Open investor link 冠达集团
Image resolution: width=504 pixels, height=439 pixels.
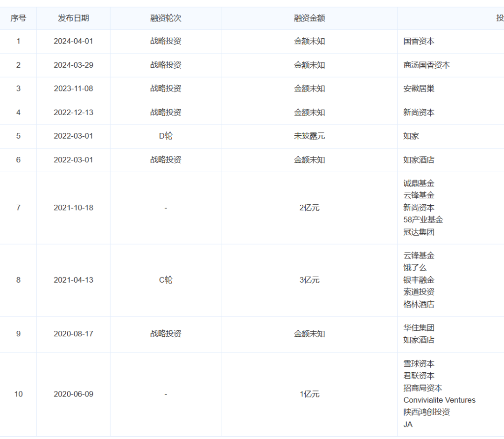tap(419, 232)
